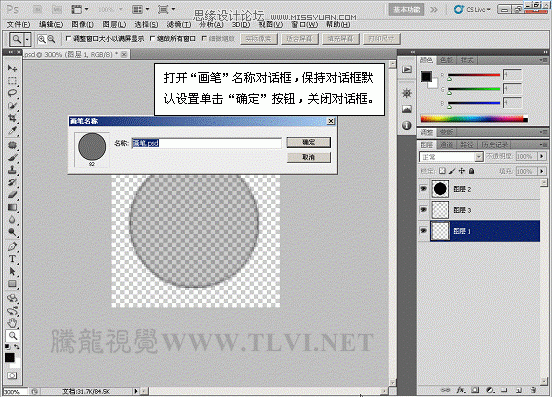Expand the layer opacity 100% arrow
The width and height of the screenshot is (552, 397).
542,156
